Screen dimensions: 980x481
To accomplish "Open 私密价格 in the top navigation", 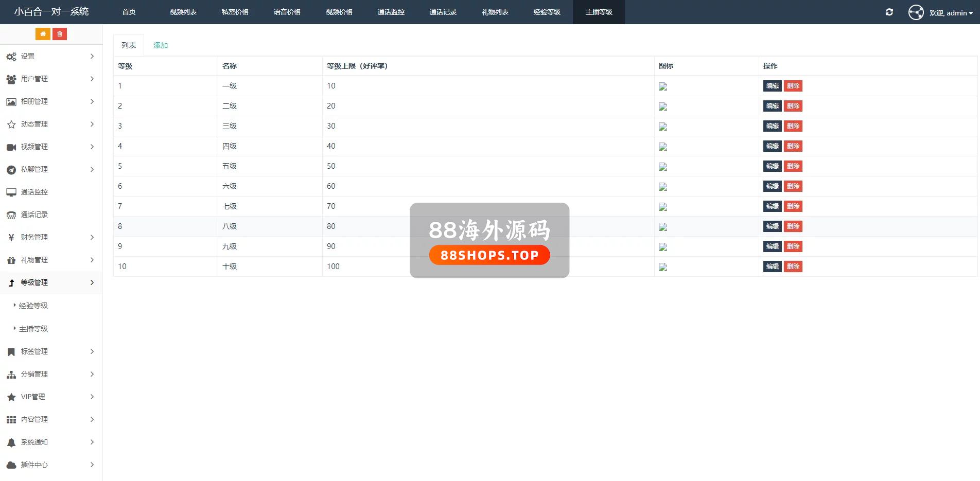I will point(235,12).
